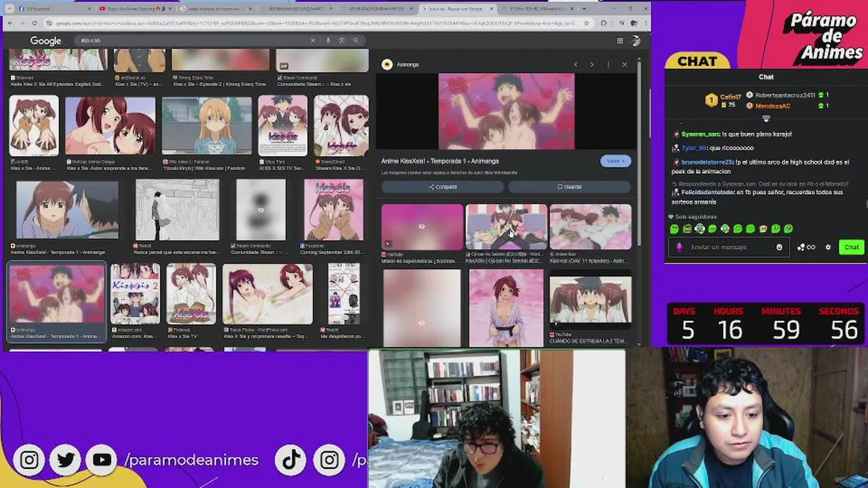Focus the Google search input field
Viewport: 868px width, 488px height.
coord(193,41)
